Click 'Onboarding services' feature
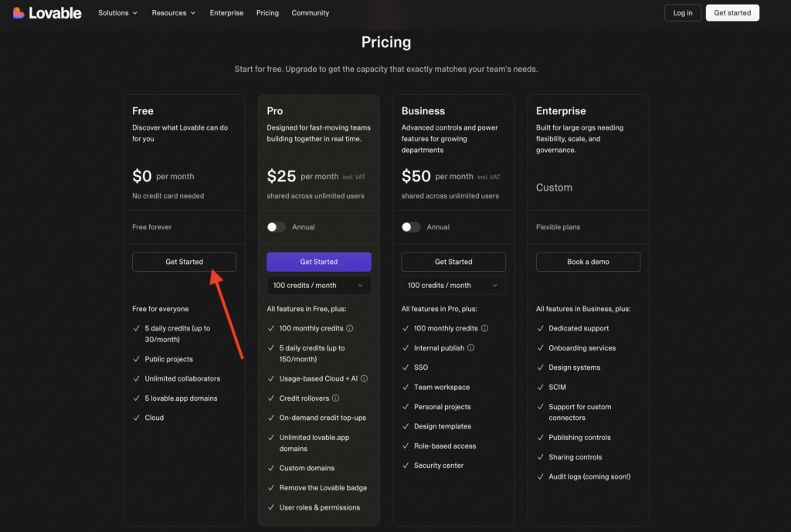 coord(582,348)
